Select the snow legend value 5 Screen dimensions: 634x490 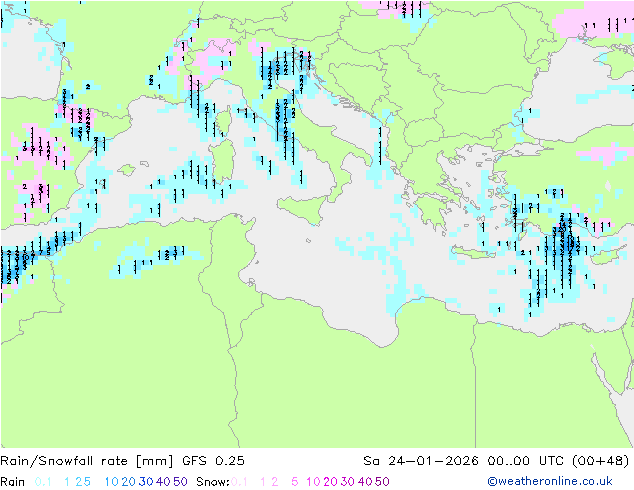295,482
